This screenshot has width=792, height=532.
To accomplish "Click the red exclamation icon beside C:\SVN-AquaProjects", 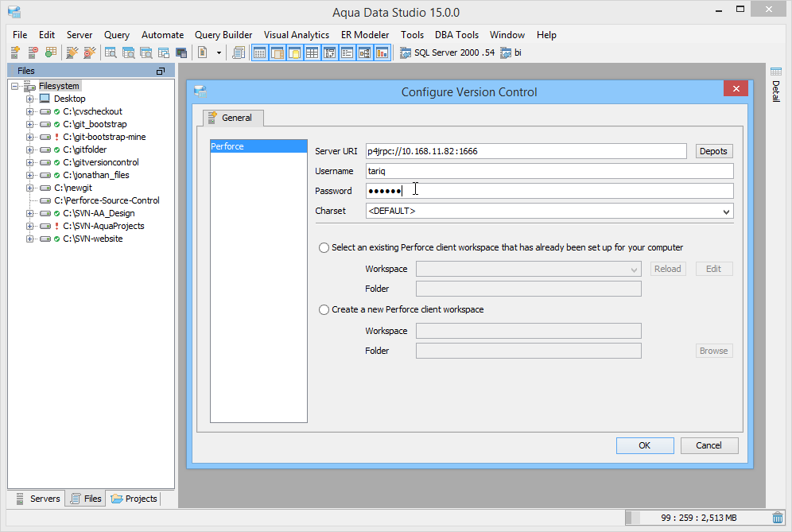I will 56,226.
